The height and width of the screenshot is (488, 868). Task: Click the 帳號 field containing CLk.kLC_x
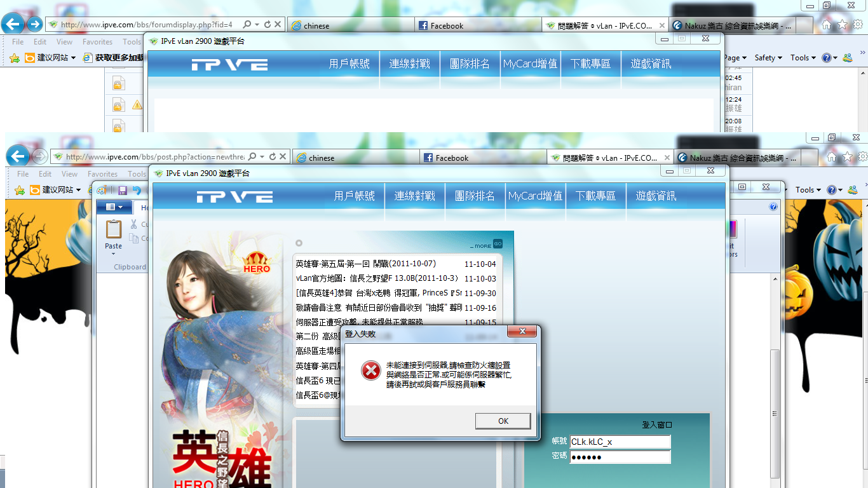point(620,442)
